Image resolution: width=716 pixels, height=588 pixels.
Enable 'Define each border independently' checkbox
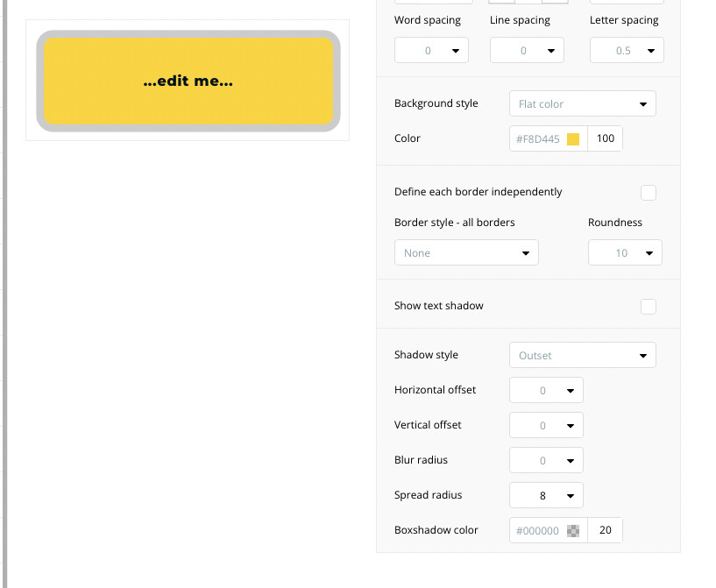tap(649, 193)
